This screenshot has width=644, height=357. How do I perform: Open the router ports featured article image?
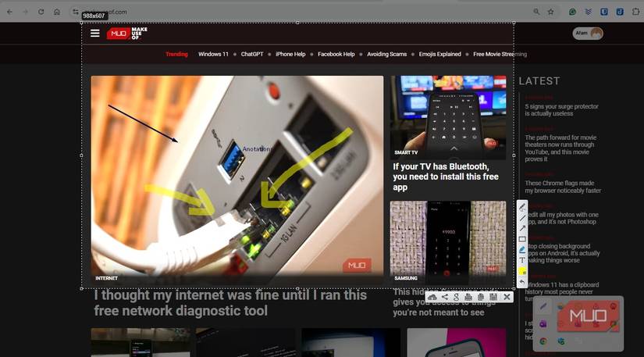tap(237, 180)
